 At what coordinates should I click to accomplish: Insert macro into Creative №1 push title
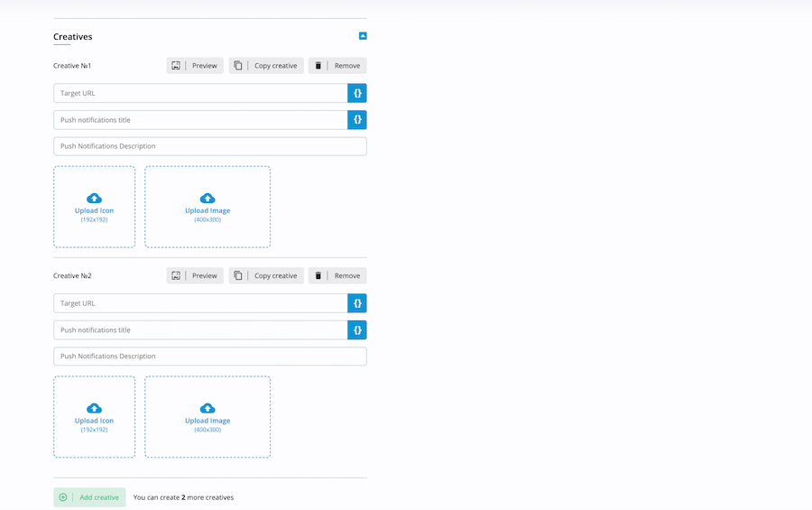pos(357,120)
